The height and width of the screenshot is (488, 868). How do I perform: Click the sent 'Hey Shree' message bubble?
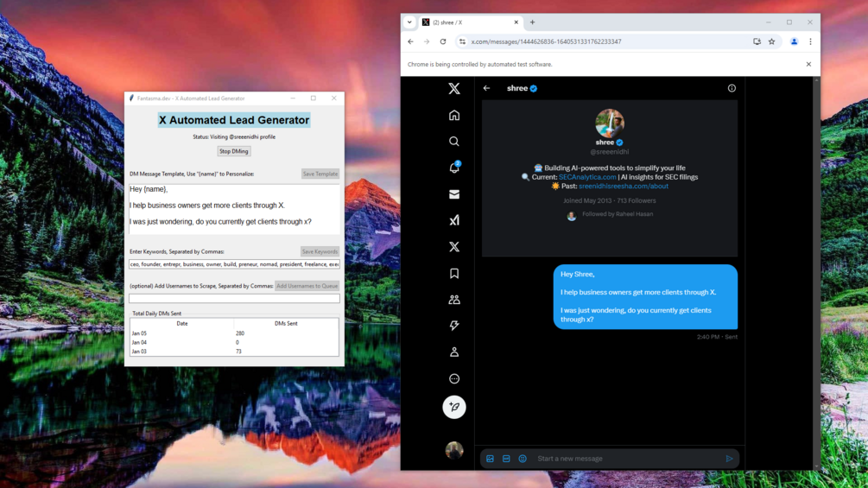[645, 296]
